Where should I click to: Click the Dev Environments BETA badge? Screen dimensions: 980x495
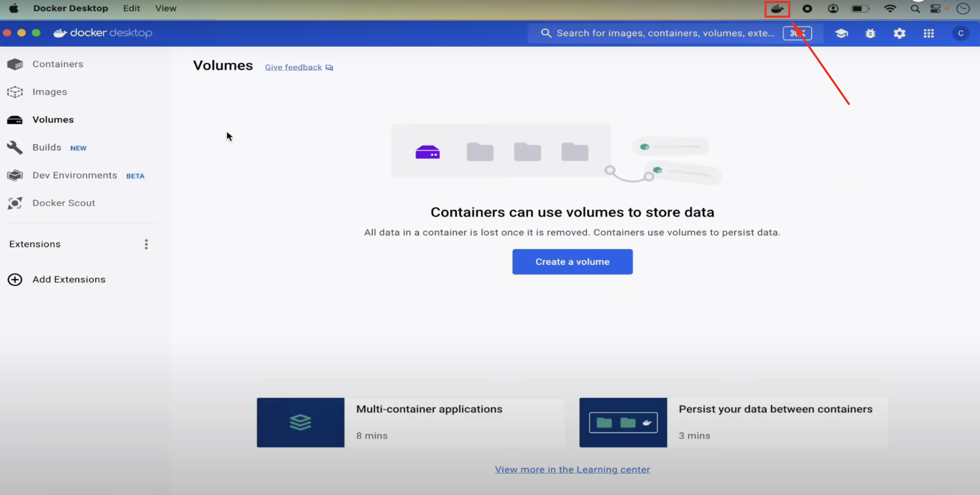pyautogui.click(x=135, y=176)
